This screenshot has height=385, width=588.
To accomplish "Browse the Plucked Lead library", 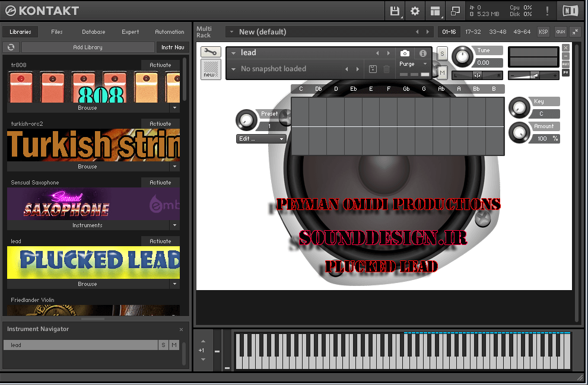I will [x=87, y=284].
